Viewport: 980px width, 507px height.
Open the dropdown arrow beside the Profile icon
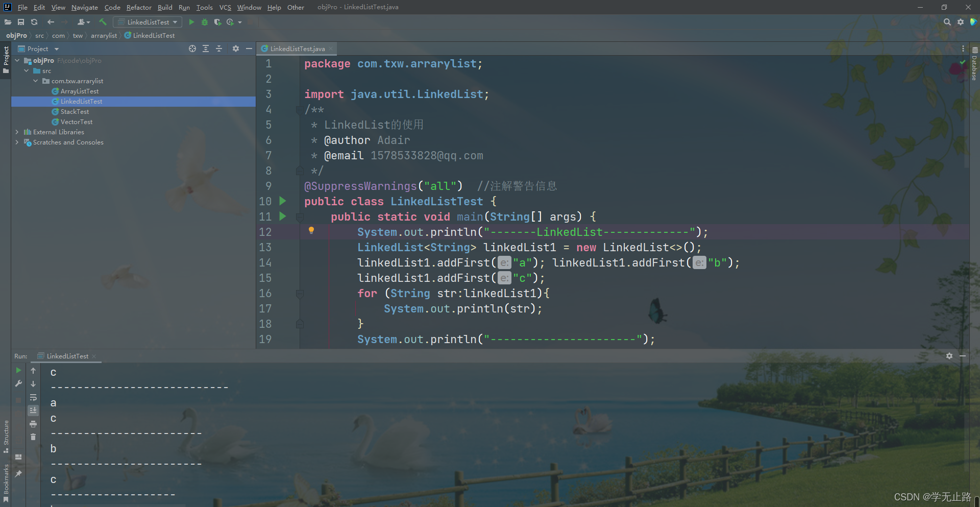pos(240,22)
